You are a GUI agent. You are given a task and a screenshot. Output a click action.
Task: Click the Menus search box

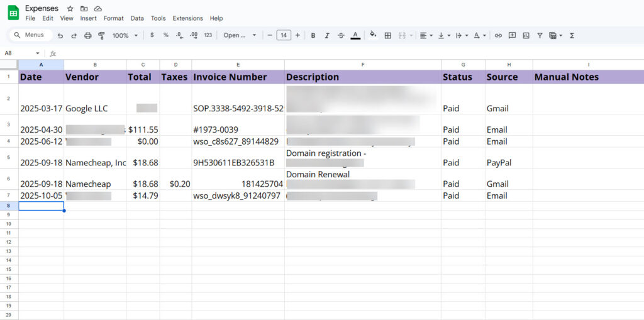point(31,35)
